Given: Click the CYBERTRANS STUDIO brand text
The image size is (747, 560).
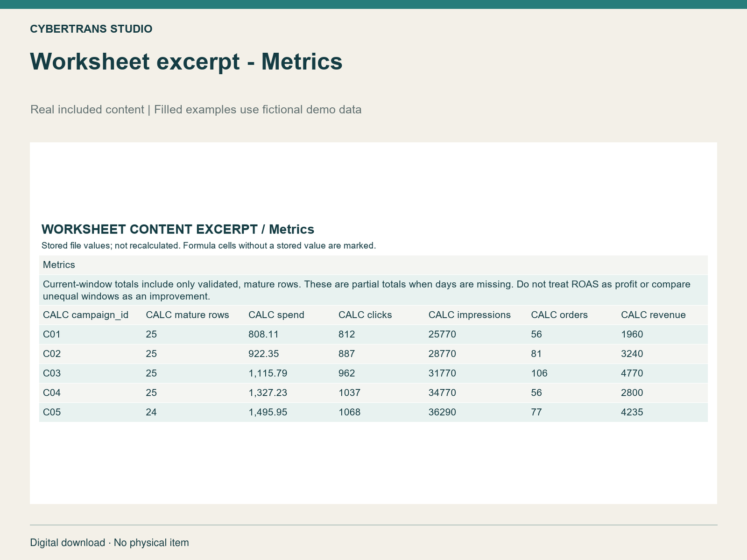Looking at the screenshot, I should pos(91,29).
